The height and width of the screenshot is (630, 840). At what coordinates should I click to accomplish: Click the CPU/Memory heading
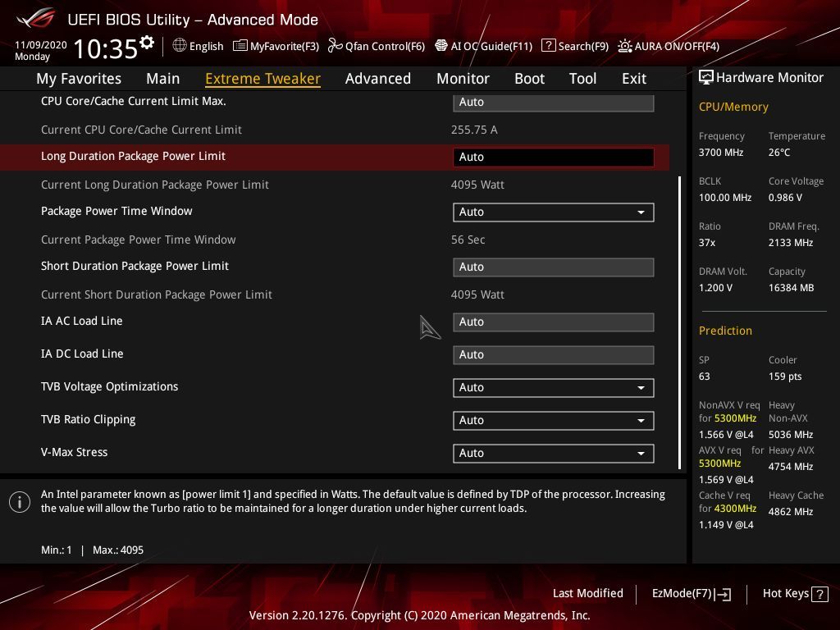pos(733,107)
